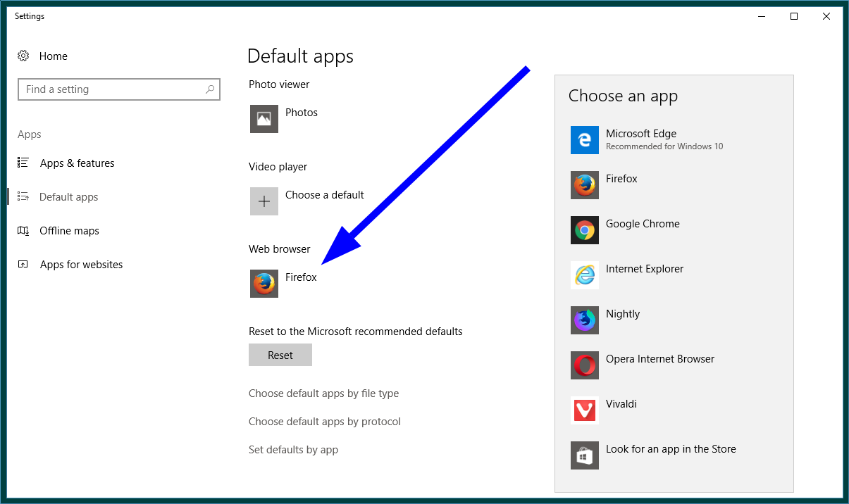849x504 pixels.
Task: Select the Vivaldi icon
Action: 585,410
